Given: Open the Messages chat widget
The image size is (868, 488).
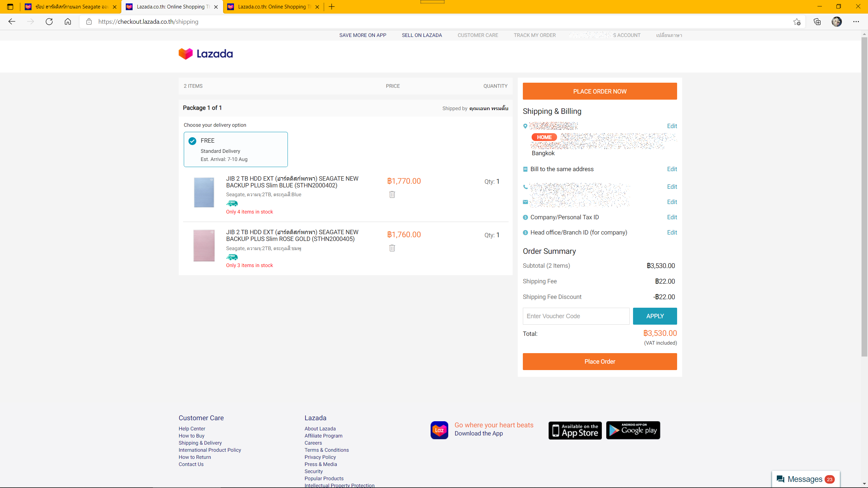Looking at the screenshot, I should (806, 479).
